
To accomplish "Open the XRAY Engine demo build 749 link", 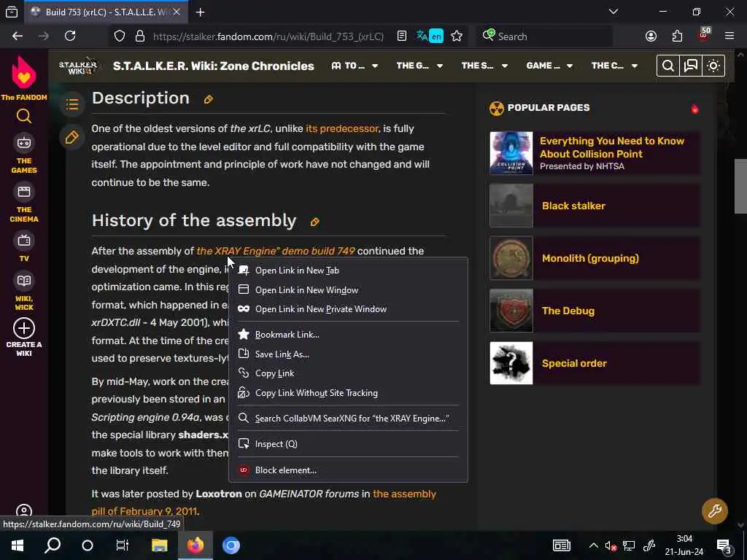I will tap(275, 251).
